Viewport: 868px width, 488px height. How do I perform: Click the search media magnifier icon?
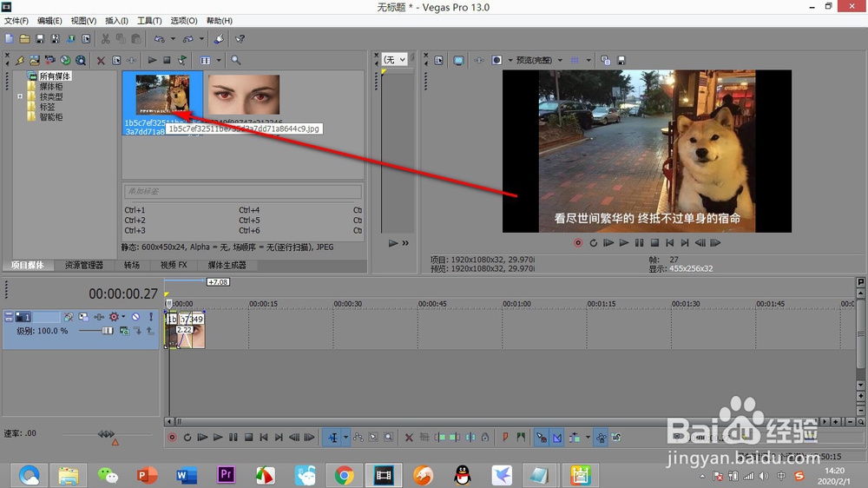pyautogui.click(x=236, y=60)
